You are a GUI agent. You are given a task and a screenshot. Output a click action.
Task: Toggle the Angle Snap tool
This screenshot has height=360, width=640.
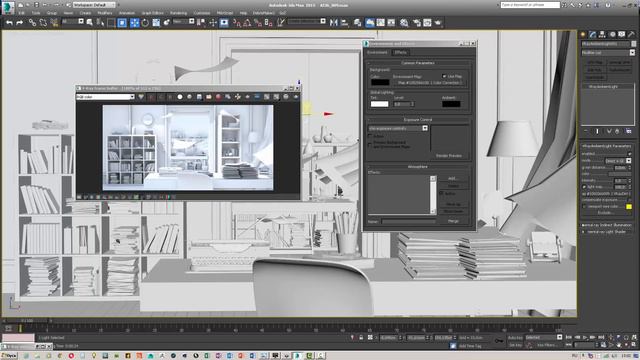point(247,23)
